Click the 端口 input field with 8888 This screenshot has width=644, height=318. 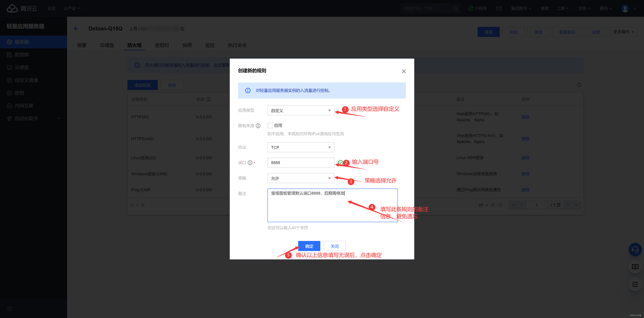click(301, 163)
